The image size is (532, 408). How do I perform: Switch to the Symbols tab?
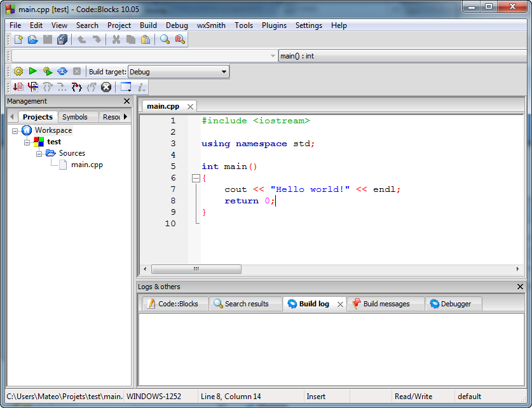click(x=78, y=116)
